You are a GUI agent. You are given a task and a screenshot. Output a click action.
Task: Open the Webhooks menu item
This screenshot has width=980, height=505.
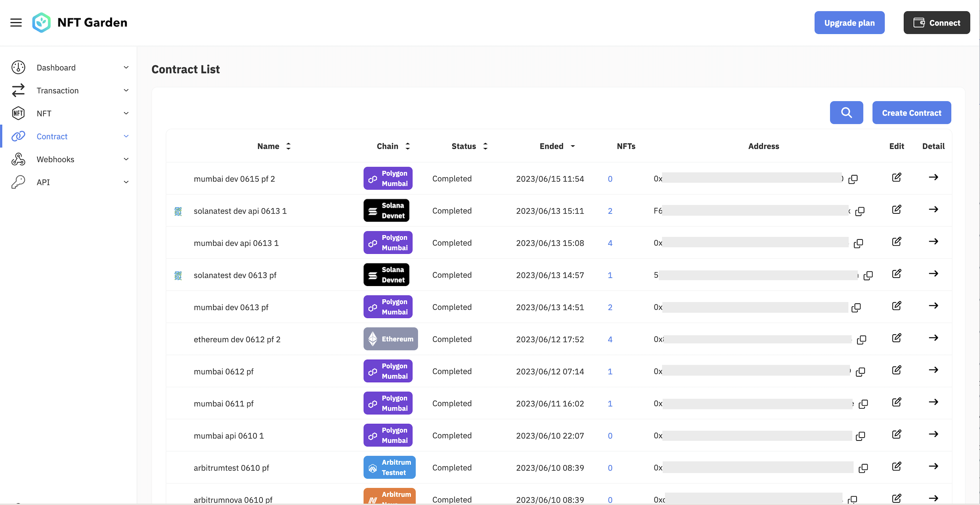[55, 159]
